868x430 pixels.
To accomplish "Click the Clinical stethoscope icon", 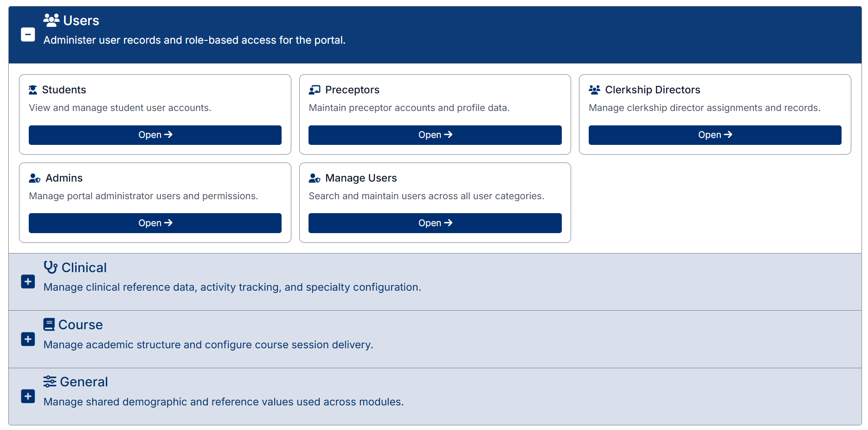I will [x=51, y=267].
